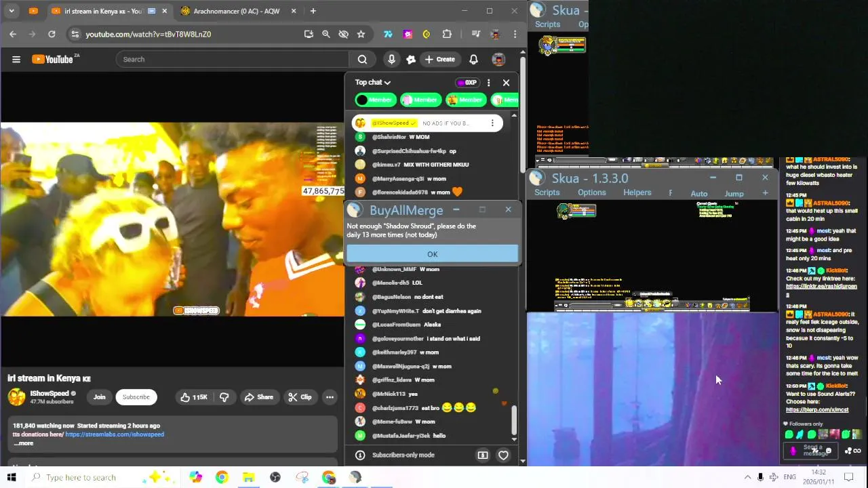Click the address bar URL
The image size is (868, 488).
[148, 34]
